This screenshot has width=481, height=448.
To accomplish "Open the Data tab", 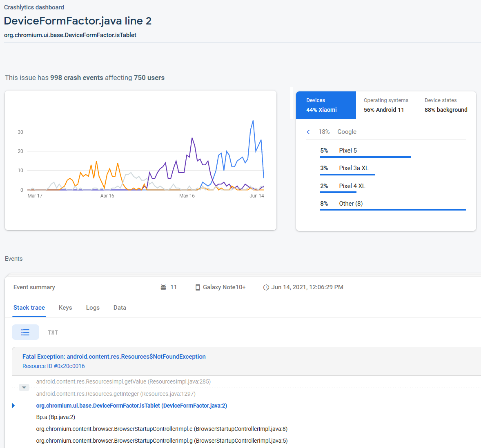I will 120,308.
